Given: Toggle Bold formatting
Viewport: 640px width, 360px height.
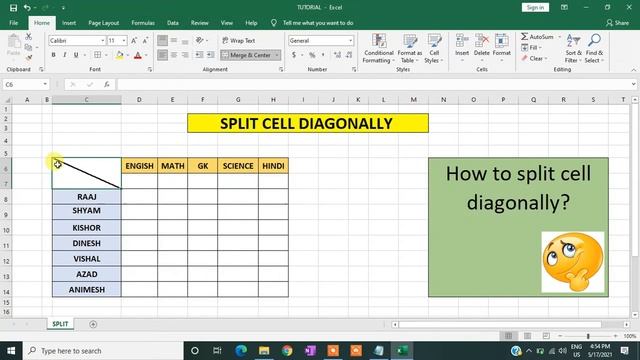Looking at the screenshot, I should [x=53, y=55].
